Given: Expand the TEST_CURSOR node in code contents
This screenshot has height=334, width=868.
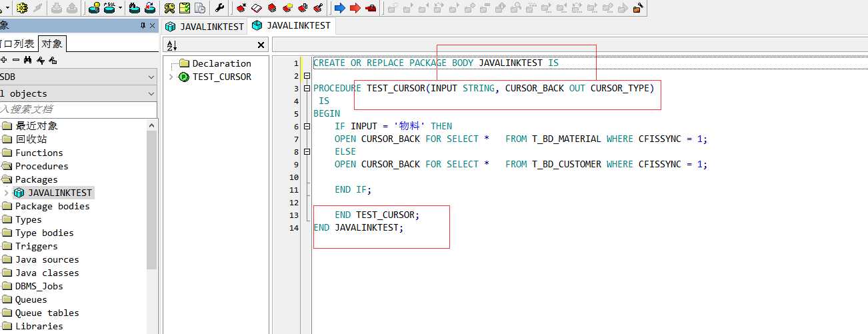Looking at the screenshot, I should click(x=171, y=77).
